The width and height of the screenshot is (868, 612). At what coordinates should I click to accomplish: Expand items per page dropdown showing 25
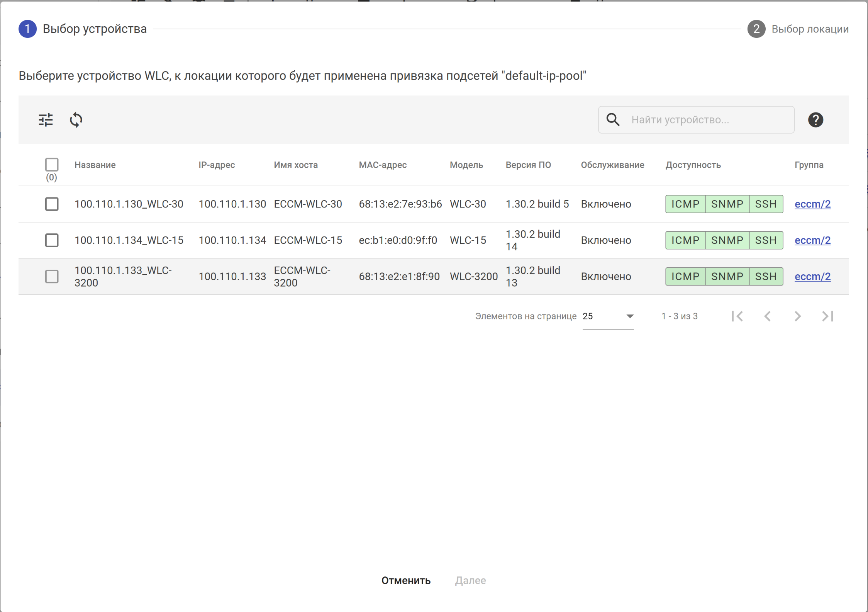[x=608, y=316]
